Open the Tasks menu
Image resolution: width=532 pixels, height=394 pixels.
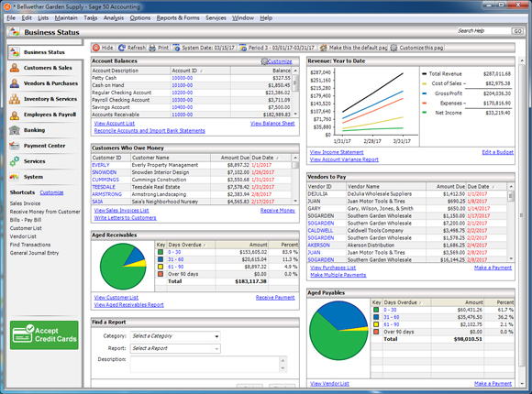coord(91,18)
